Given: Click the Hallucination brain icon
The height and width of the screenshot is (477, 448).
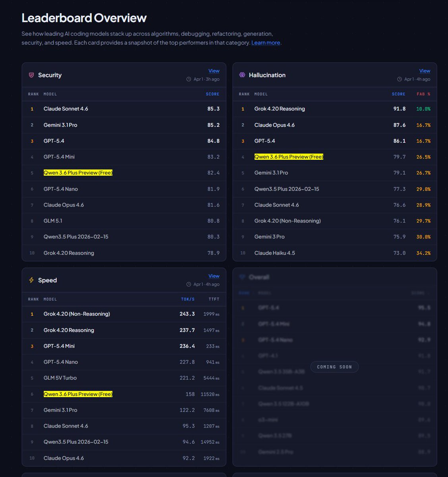Looking at the screenshot, I should (x=242, y=75).
